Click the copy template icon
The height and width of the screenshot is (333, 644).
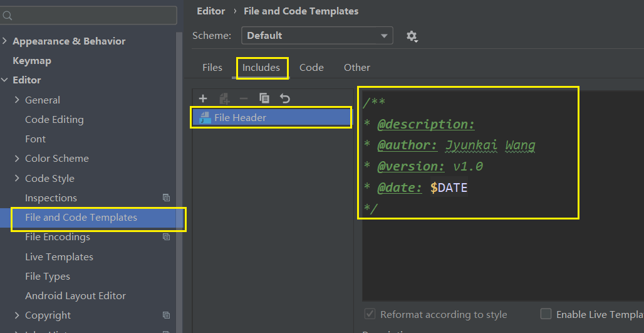click(x=264, y=98)
